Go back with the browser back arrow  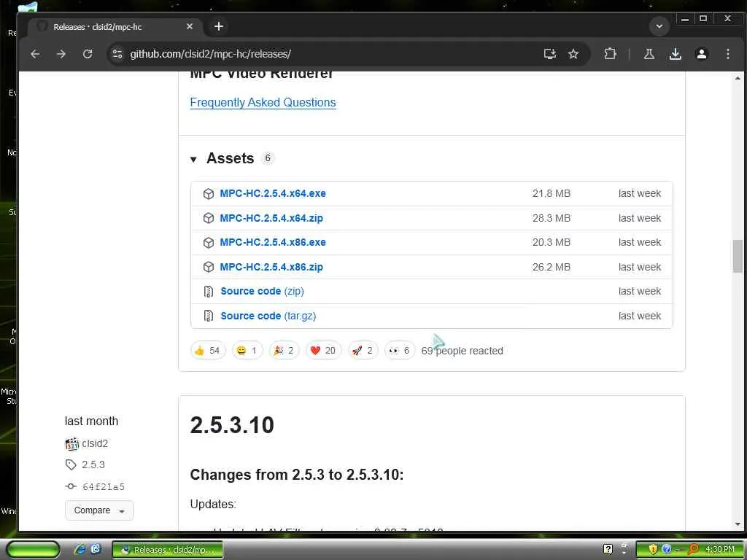point(35,54)
